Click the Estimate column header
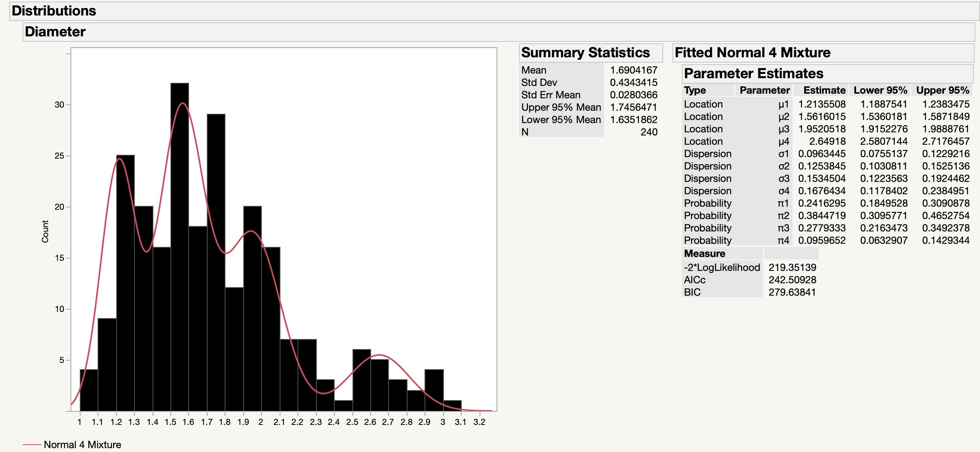The width and height of the screenshot is (980, 452). [825, 90]
